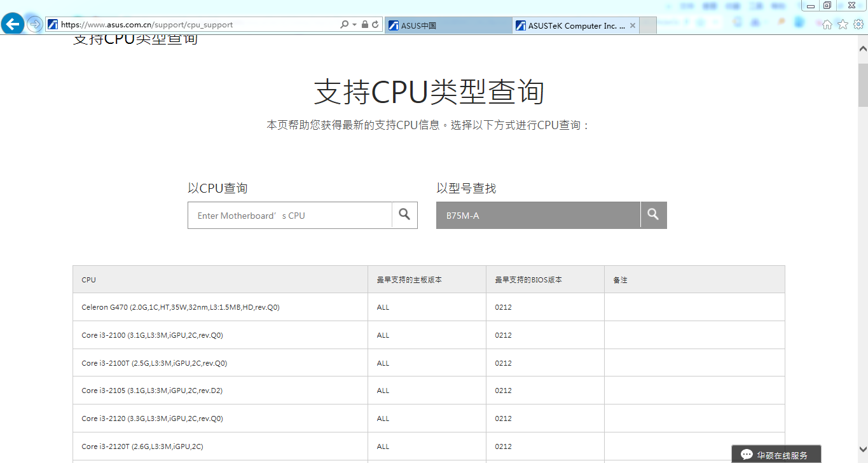
Task: Select the Celeron G470 CPU row text
Action: (x=181, y=307)
